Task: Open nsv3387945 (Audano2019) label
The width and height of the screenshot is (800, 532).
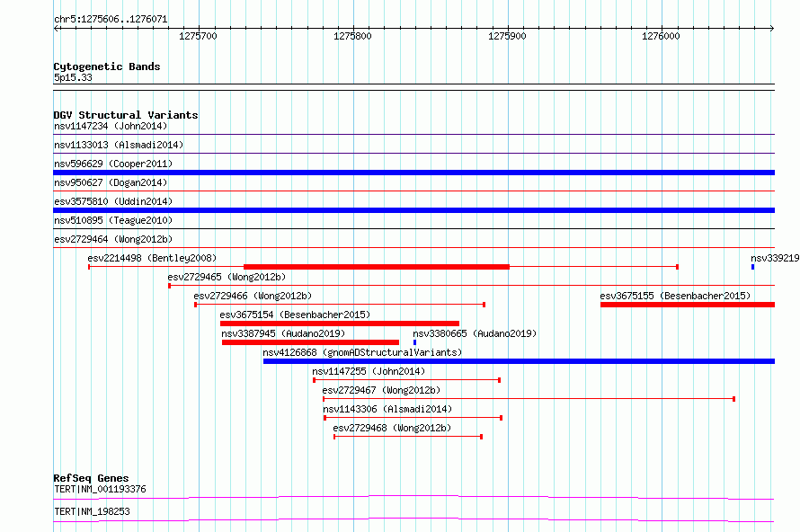Action: click(x=283, y=333)
